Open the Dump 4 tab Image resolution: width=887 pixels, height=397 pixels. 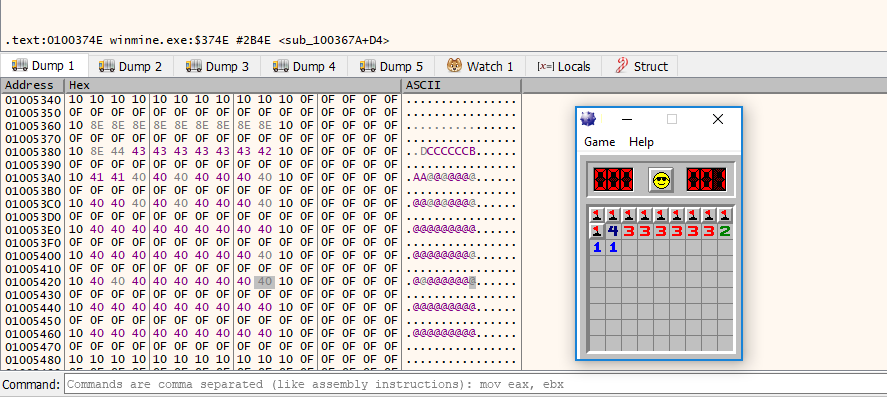305,66
